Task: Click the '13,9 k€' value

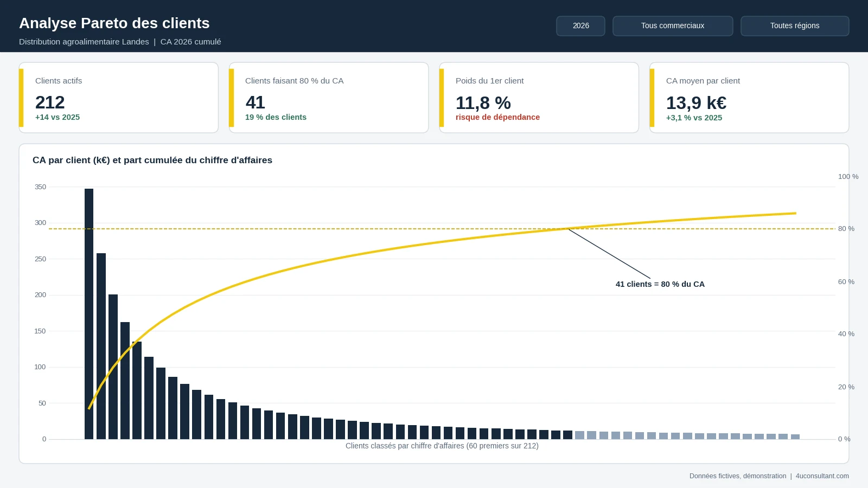Action: click(696, 102)
